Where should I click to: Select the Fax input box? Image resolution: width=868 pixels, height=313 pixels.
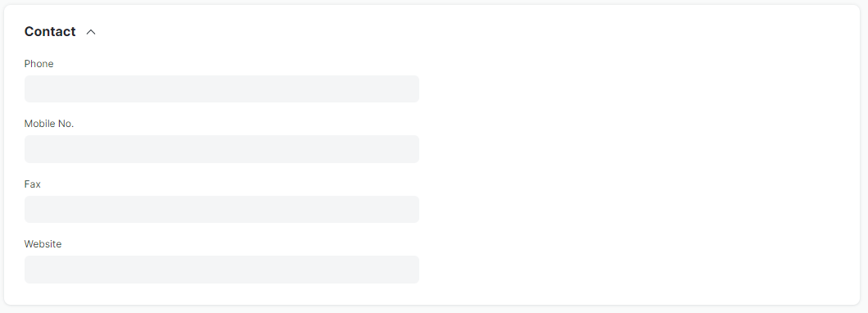(221, 209)
